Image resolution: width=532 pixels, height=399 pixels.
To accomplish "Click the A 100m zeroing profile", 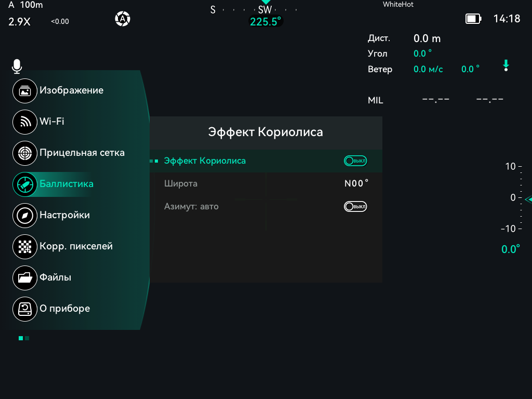I will point(26,5).
